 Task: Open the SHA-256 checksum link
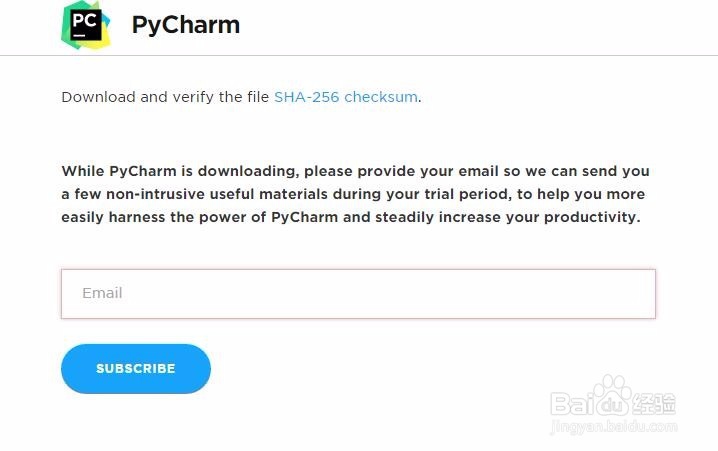(x=345, y=97)
